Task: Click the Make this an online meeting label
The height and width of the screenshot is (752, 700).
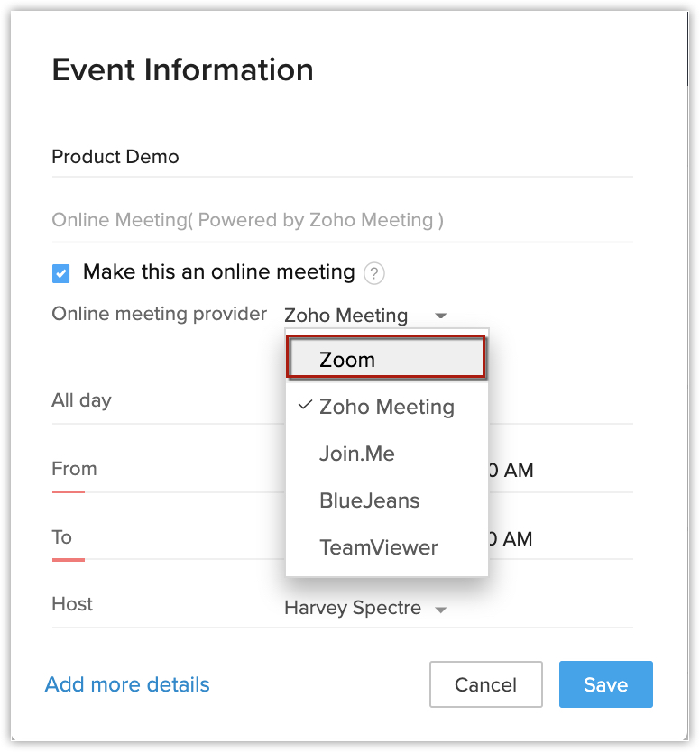Action: click(218, 271)
